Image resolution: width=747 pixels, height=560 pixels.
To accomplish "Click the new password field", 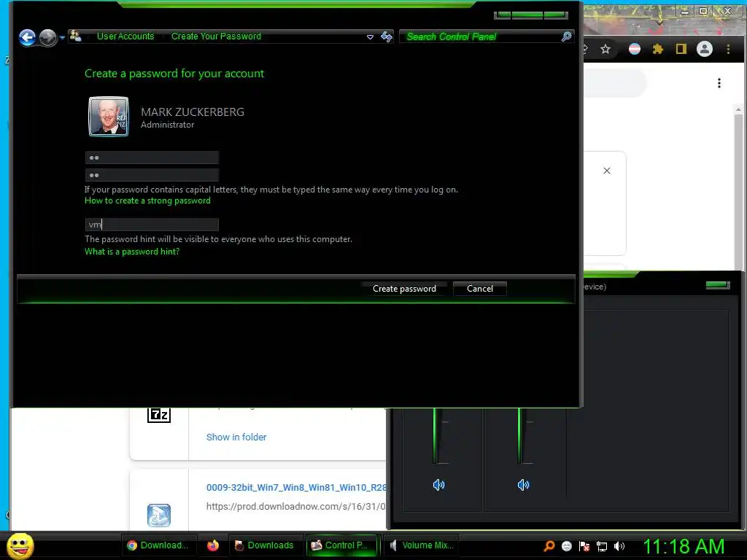I will pyautogui.click(x=152, y=157).
